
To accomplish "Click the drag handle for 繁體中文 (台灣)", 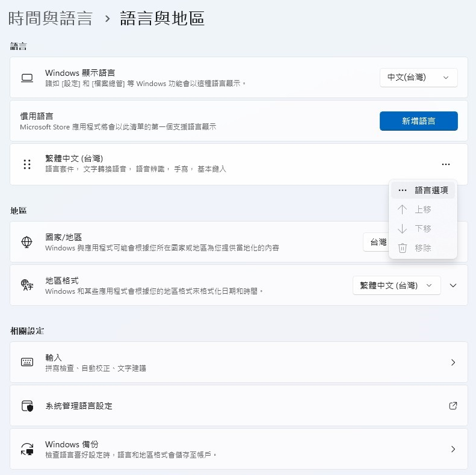I will (26, 164).
